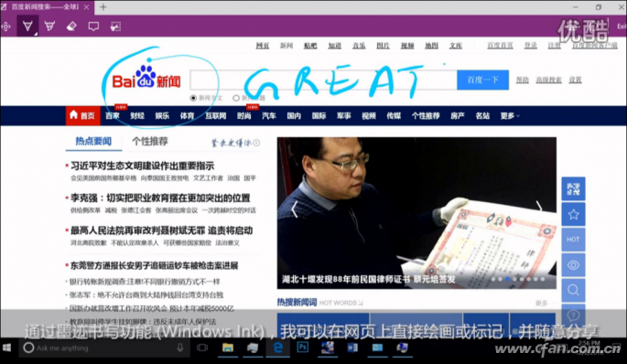Select the 新闻全文 radio button
Viewport: 627px width, 364px height.
193,98
